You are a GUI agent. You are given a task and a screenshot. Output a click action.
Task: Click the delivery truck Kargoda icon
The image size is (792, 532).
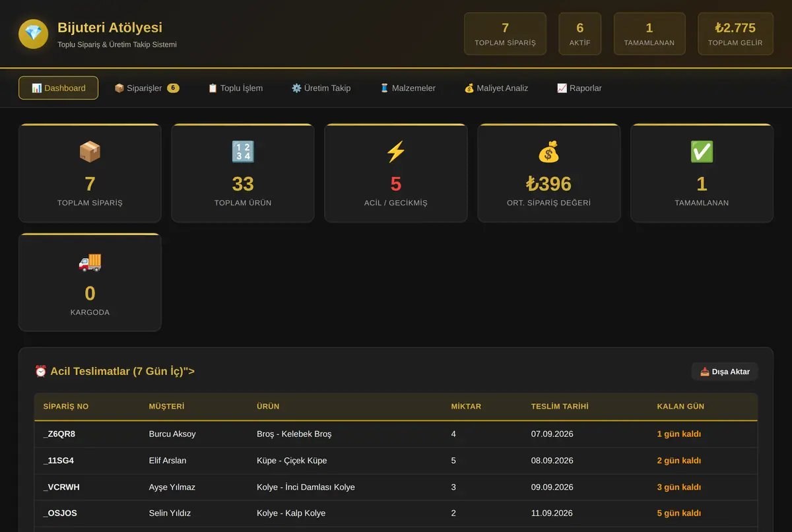[x=90, y=261]
